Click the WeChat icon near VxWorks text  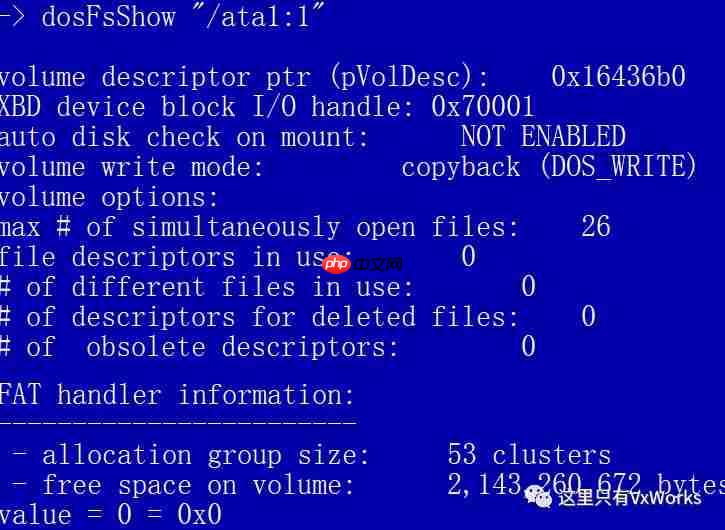[538, 497]
